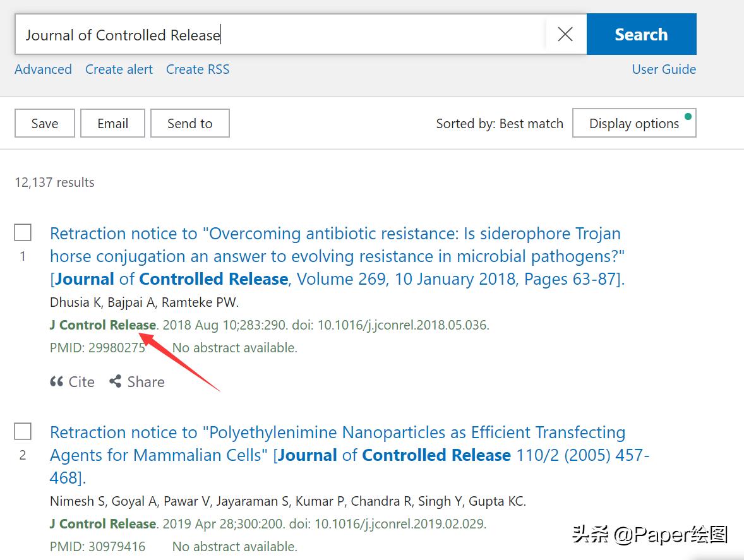
Task: Click the Cite quotation icon for result 1
Action: (57, 382)
